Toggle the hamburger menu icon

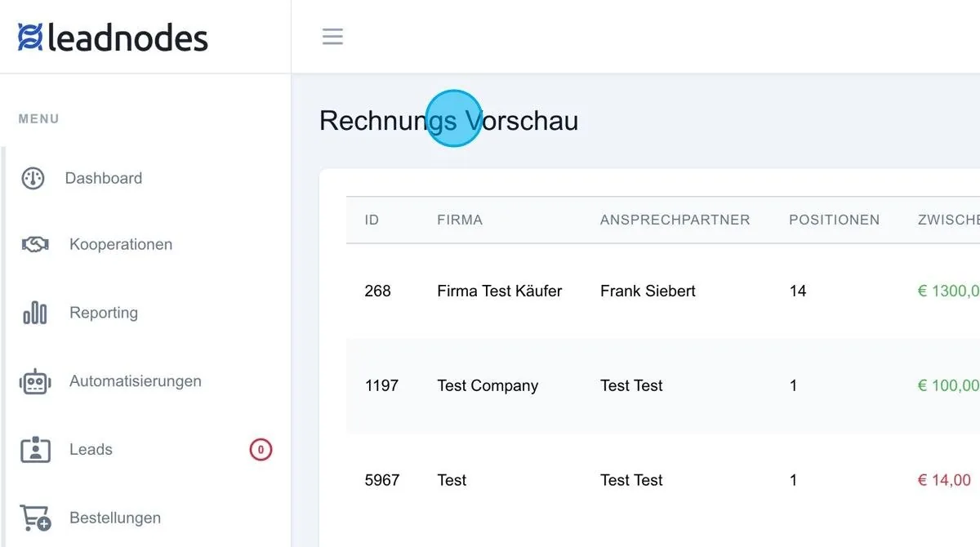[332, 37]
